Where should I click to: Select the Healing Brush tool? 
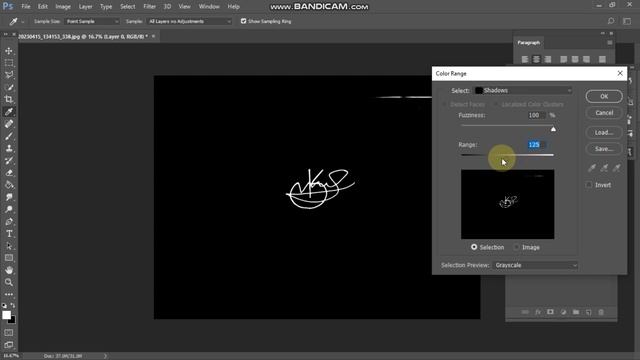tap(9, 124)
